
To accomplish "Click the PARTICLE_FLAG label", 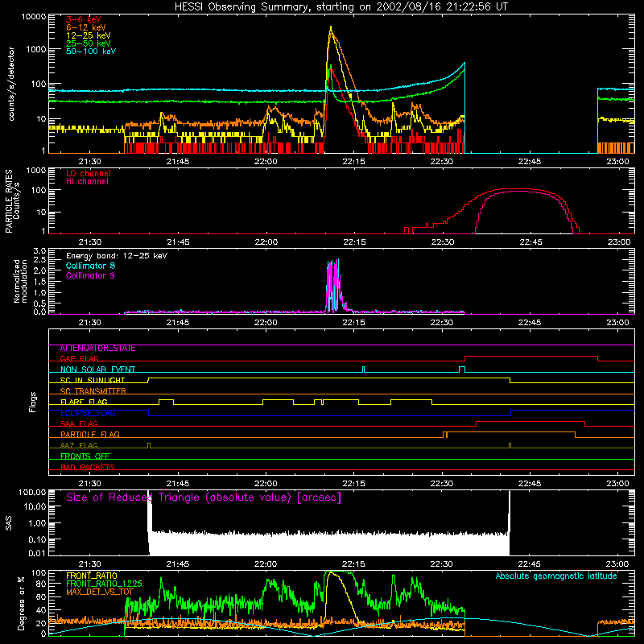I will pyautogui.click(x=90, y=435).
